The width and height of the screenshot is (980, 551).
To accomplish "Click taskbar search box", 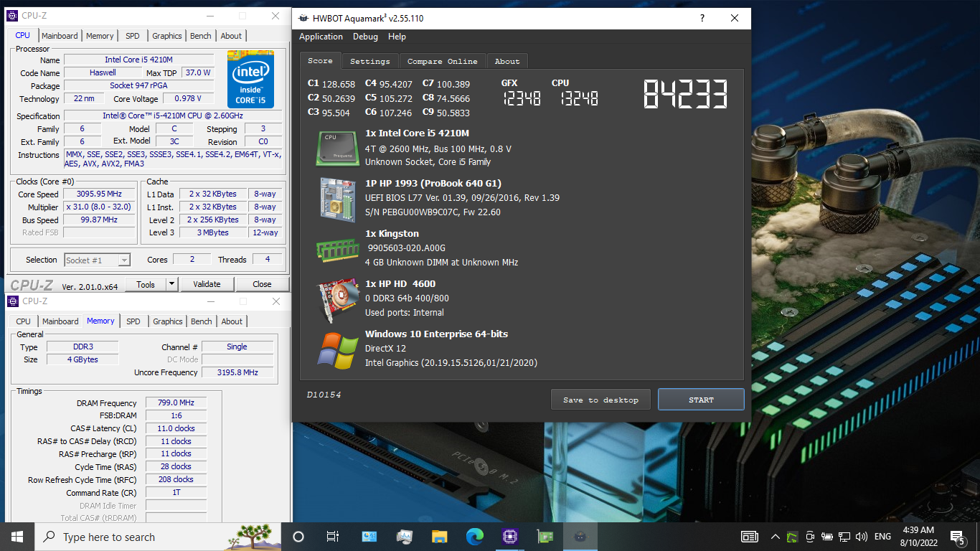I will (x=157, y=537).
